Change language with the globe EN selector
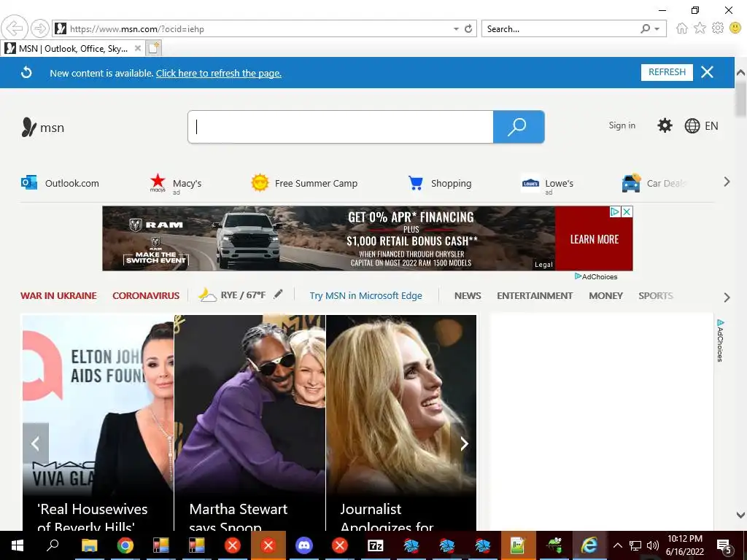 701,125
